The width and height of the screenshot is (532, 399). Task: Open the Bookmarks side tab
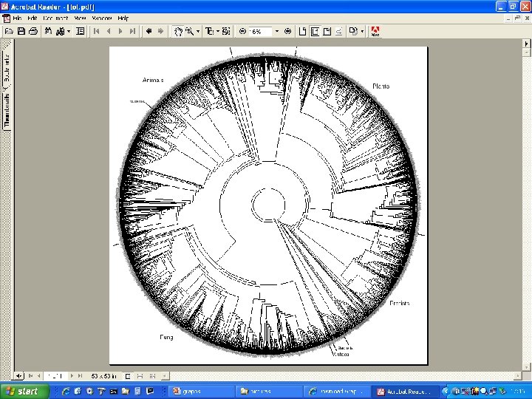[7, 66]
